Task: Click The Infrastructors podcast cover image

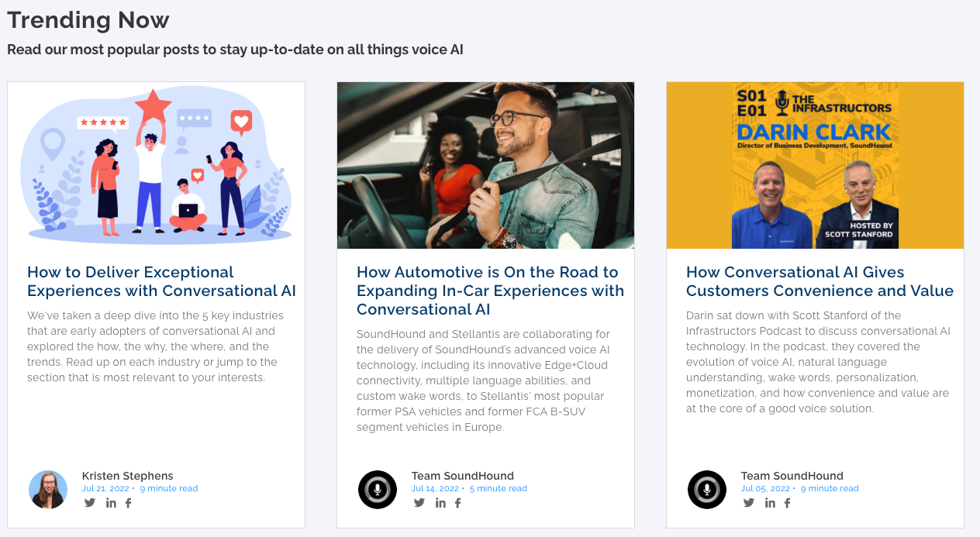Action: (x=815, y=165)
